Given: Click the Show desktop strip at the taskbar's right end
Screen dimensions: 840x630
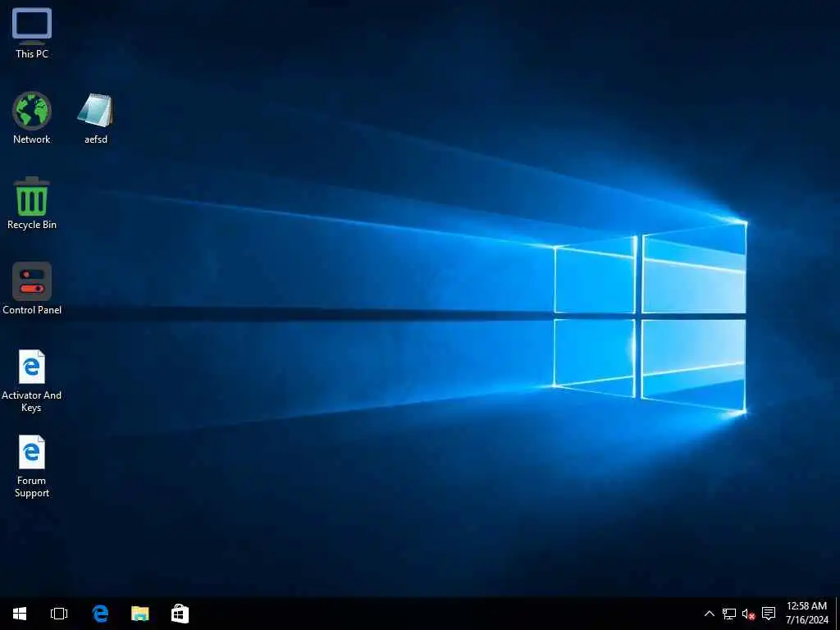Looking at the screenshot, I should tap(838, 614).
